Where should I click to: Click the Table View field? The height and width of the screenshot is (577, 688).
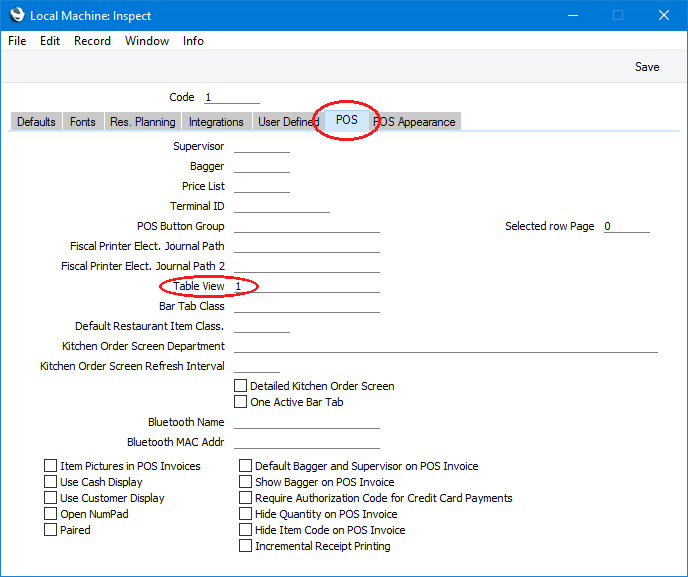(307, 286)
